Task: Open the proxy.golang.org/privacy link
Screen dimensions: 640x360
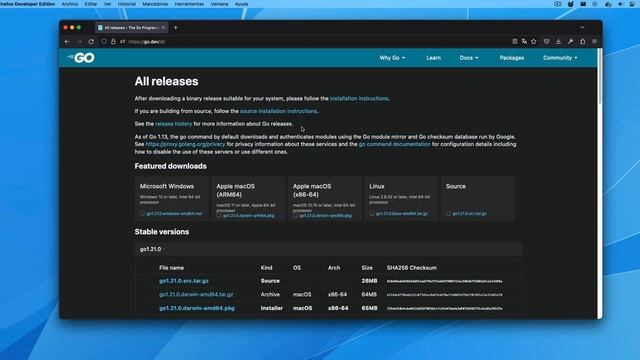Action: 185,144
